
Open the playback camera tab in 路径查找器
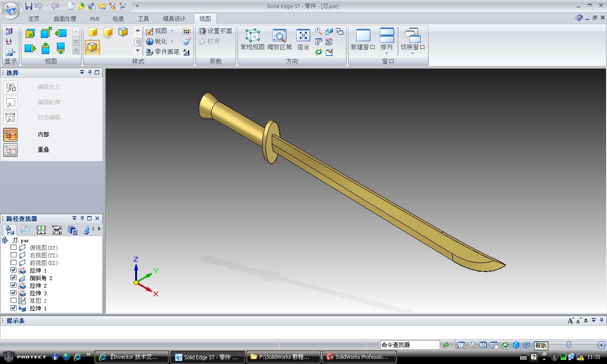pyautogui.click(x=57, y=230)
